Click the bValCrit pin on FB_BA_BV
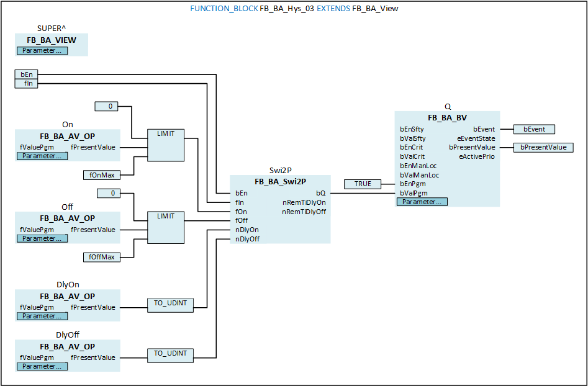 412,156
